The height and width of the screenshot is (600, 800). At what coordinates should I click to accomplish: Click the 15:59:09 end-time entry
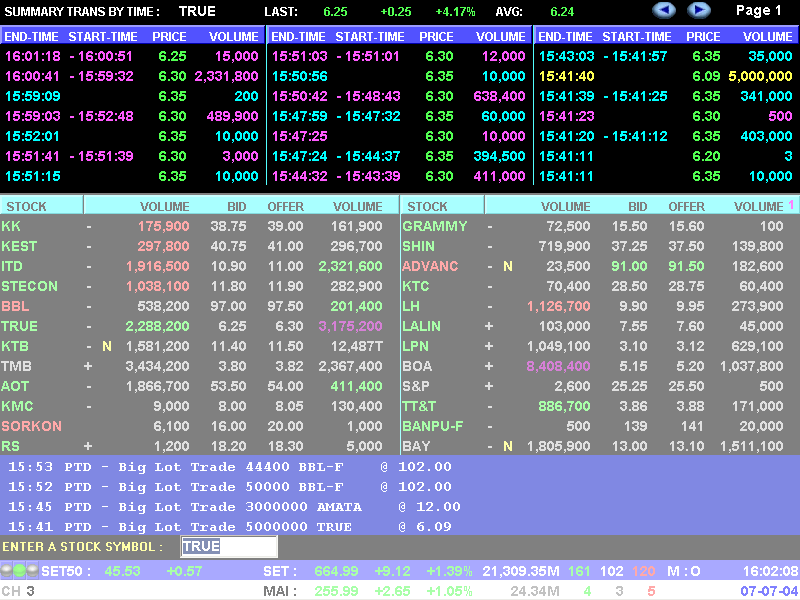pos(33,96)
